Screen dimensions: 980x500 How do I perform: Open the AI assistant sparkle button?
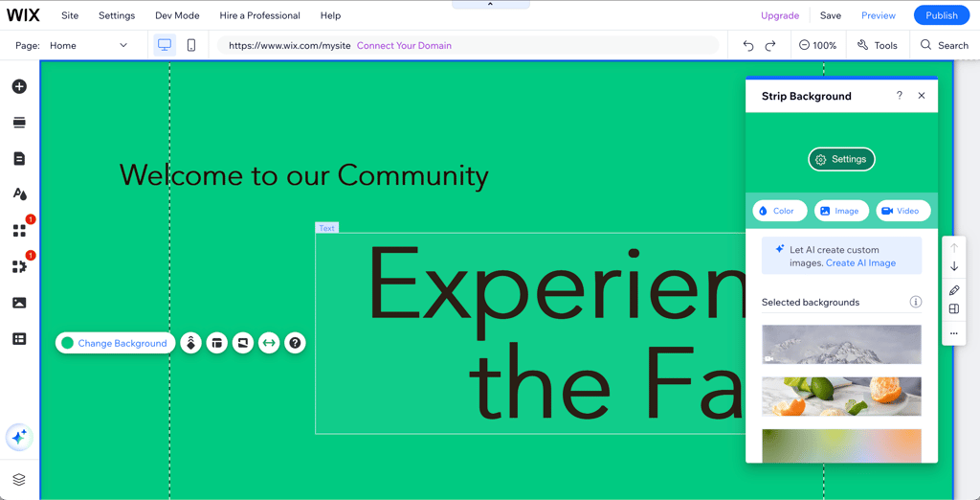pyautogui.click(x=19, y=438)
